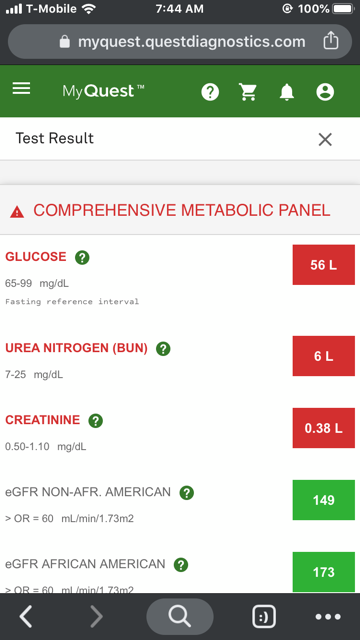Tap the myquest.questdiagnostics.com address bar

[180, 42]
